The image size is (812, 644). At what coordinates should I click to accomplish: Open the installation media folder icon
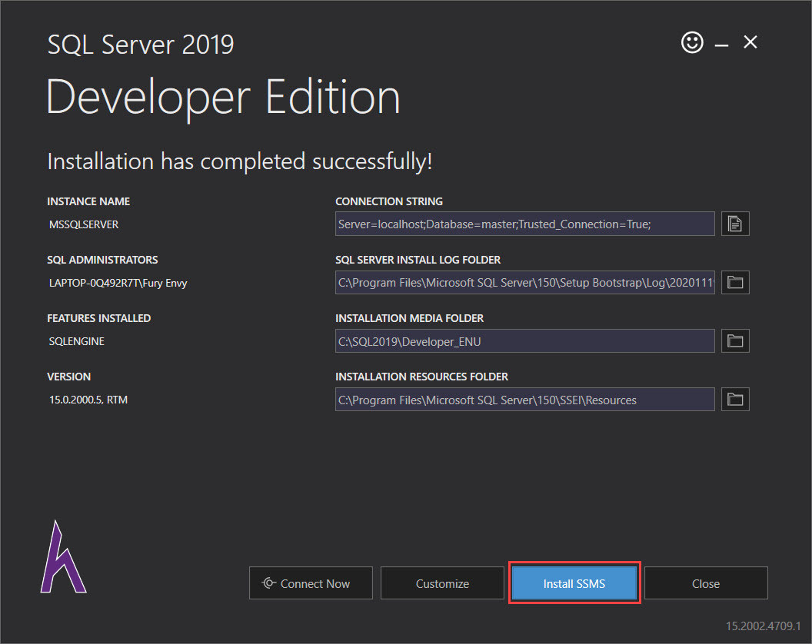click(x=735, y=340)
